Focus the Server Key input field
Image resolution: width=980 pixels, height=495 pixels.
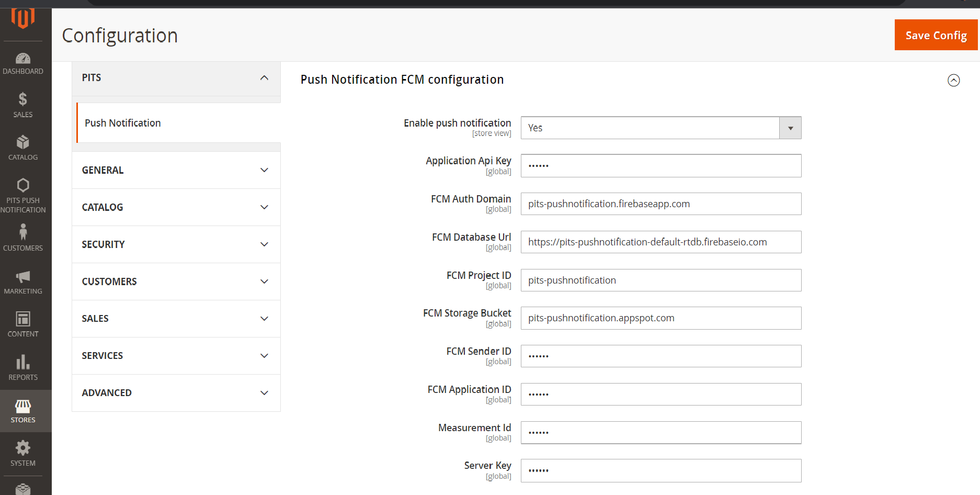pos(660,470)
